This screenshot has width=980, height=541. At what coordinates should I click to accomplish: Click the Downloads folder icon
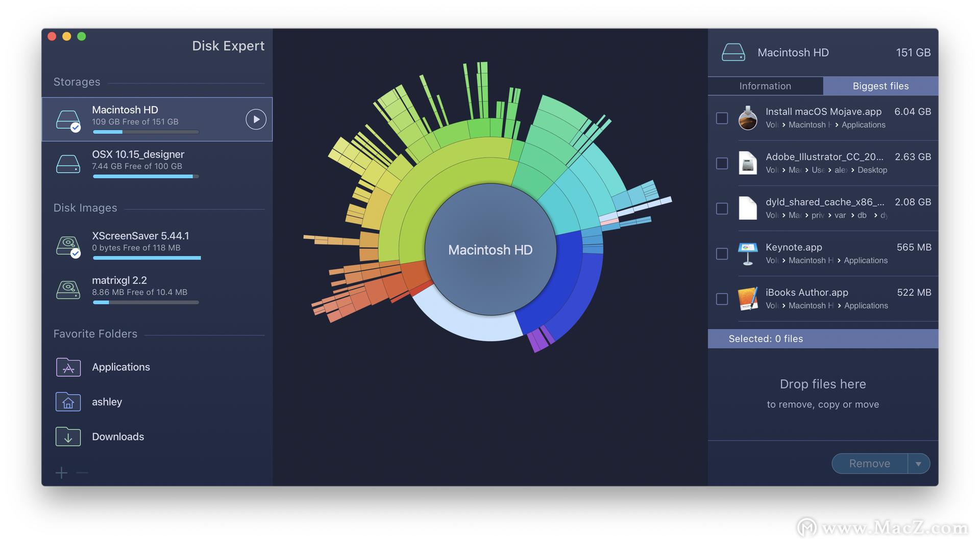pyautogui.click(x=68, y=436)
